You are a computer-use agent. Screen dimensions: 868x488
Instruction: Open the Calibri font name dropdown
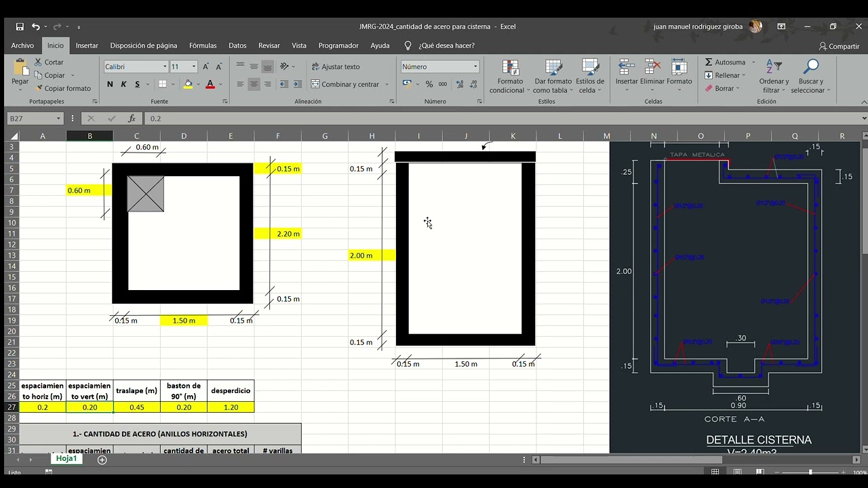[x=165, y=66]
